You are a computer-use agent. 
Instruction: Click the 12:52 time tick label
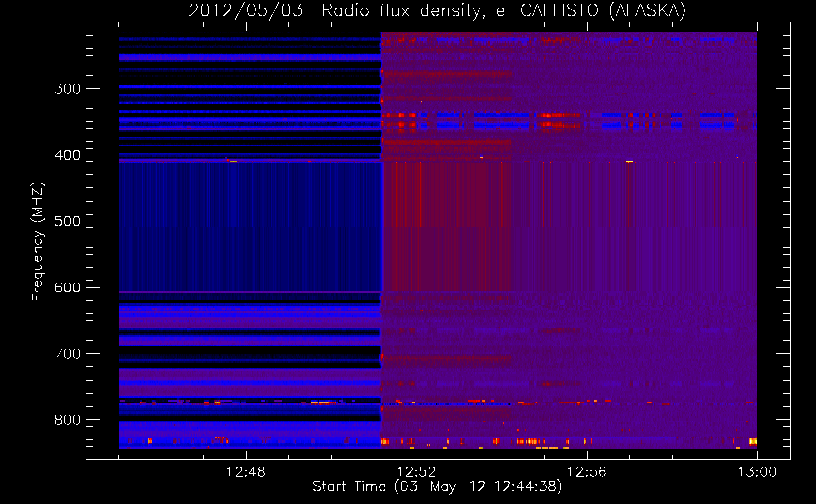416,472
